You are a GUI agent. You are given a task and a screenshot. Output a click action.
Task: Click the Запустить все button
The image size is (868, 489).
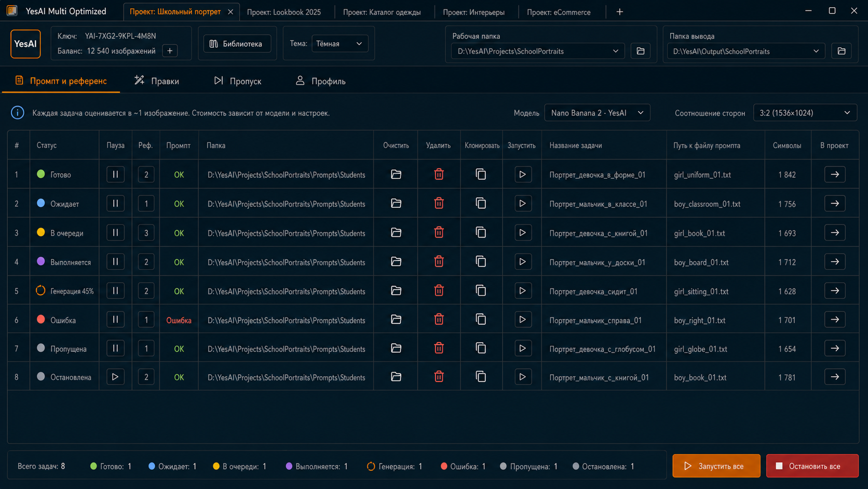(716, 466)
